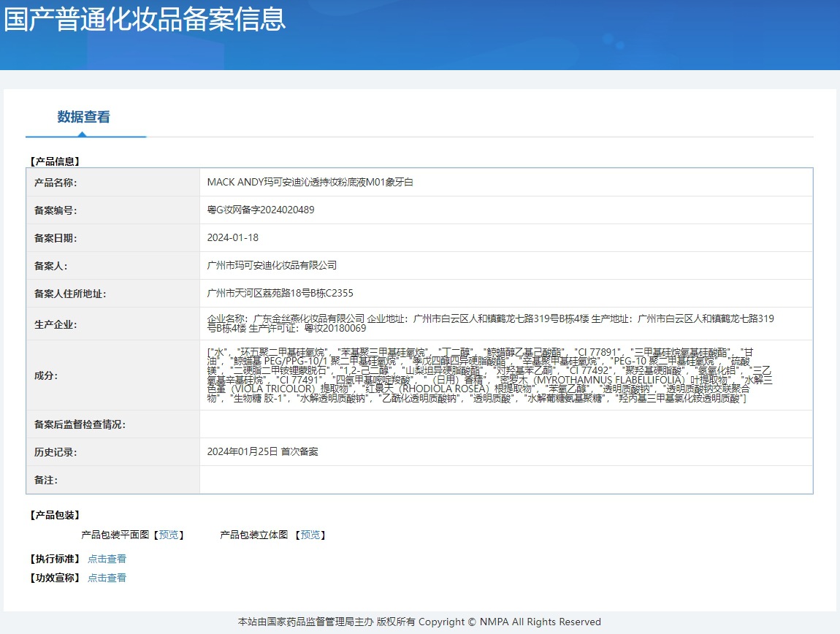Image resolution: width=840 pixels, height=634 pixels.
Task: Click the 成分 label cell
Action: coord(113,375)
